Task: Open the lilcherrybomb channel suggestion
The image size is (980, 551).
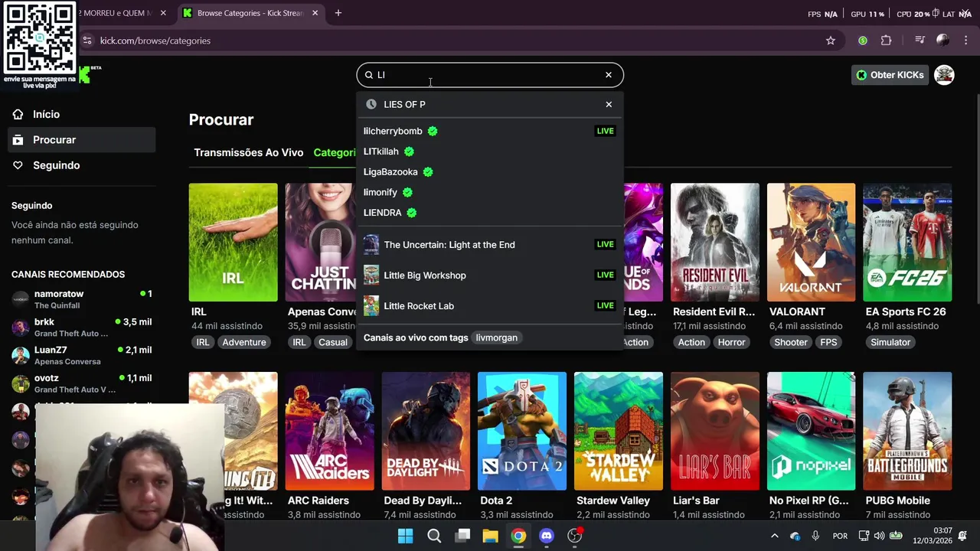Action: coord(490,131)
